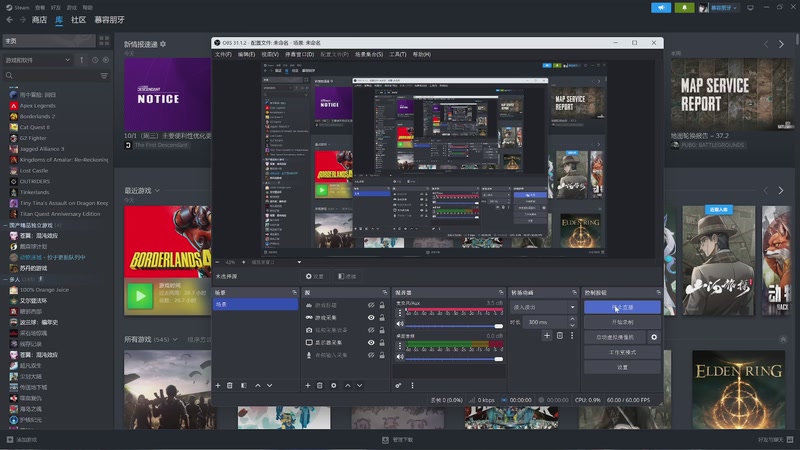The height and width of the screenshot is (450, 800).
Task: Play Borderlands 4 with green play button
Action: click(140, 296)
